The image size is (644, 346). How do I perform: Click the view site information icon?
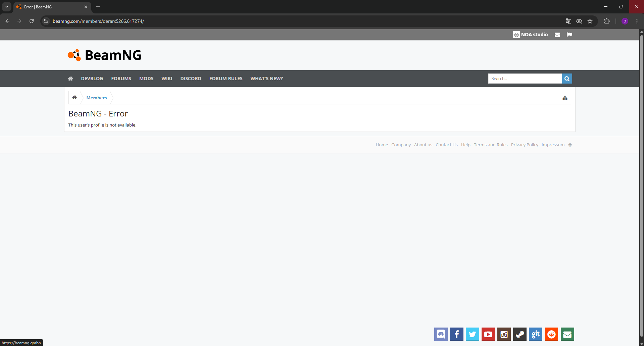click(46, 21)
